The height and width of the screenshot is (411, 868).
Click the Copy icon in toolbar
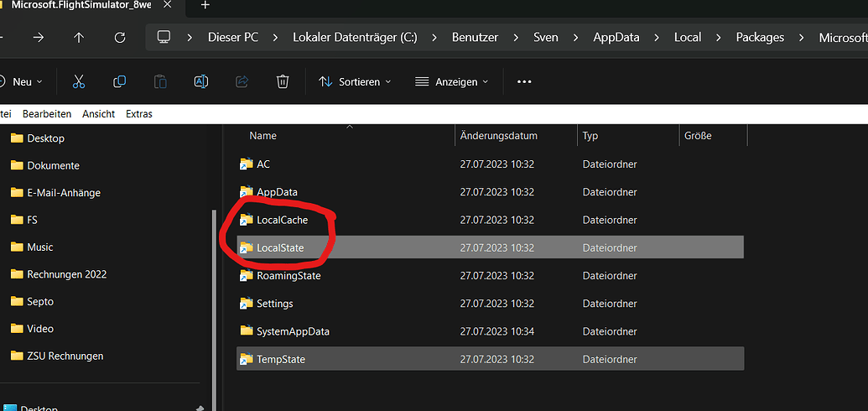[x=119, y=81]
